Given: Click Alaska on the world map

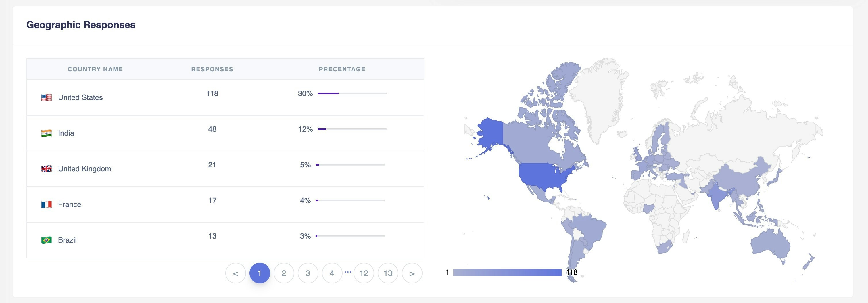Looking at the screenshot, I should click(490, 133).
